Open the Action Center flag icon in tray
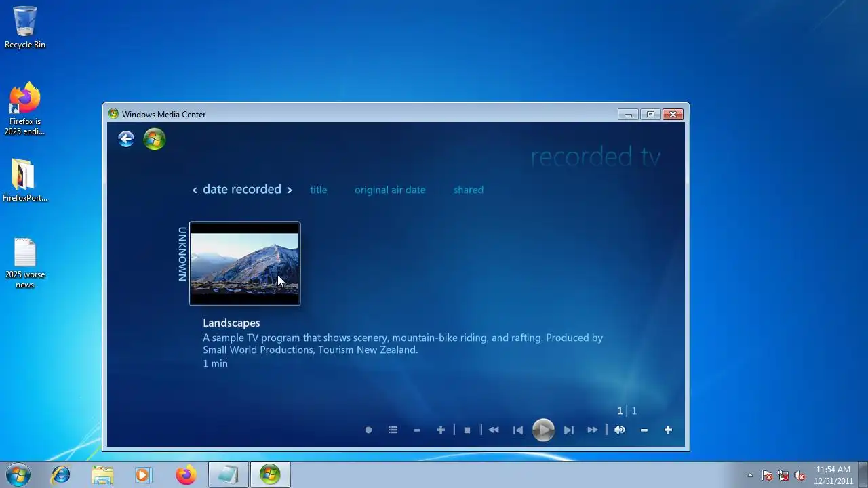This screenshot has width=868, height=488. (x=767, y=475)
